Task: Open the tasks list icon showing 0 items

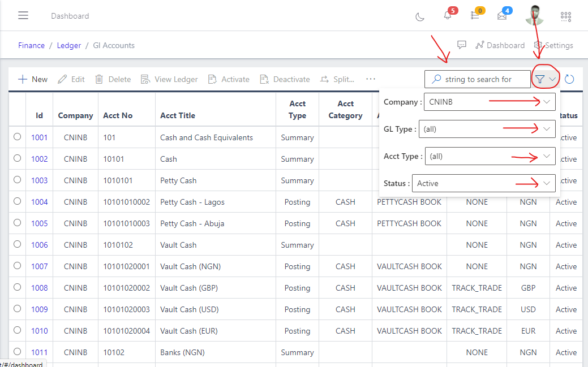Action: click(x=475, y=15)
